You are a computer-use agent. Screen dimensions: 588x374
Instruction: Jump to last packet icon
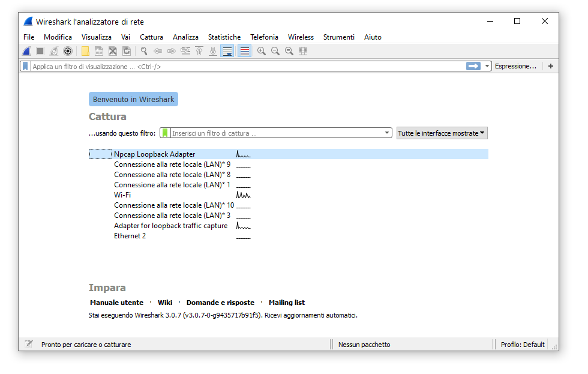[x=213, y=51]
